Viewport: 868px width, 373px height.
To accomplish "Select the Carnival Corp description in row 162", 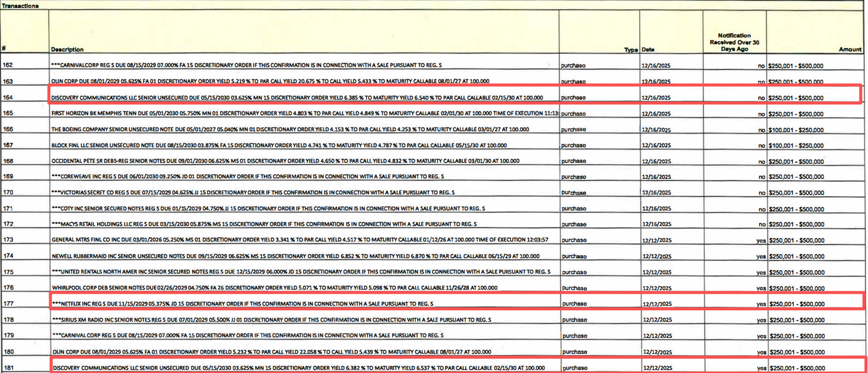I will [246, 65].
